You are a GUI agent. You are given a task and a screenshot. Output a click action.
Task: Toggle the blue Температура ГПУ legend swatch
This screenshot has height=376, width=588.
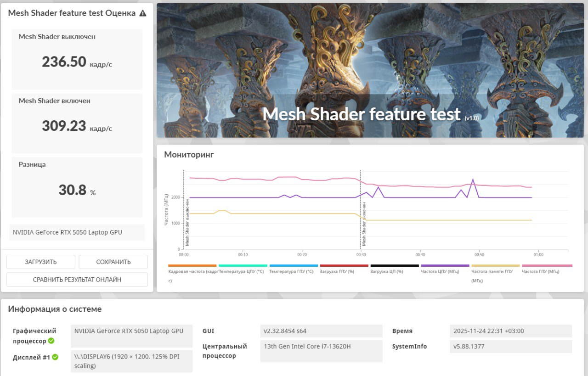point(294,265)
